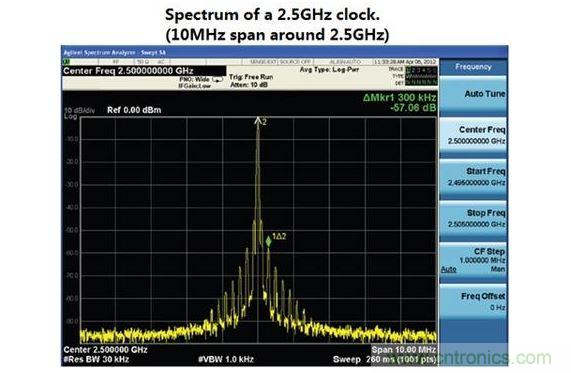The height and width of the screenshot is (373, 571).
Task: Select marker 2 at the peak
Action: [259, 121]
